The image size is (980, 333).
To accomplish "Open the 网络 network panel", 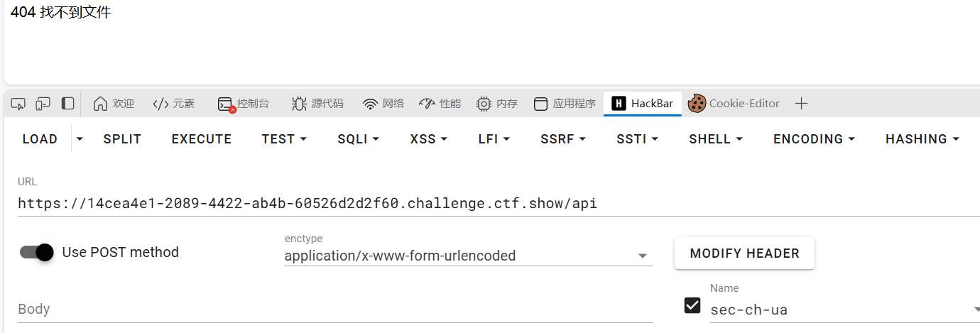I will click(x=383, y=104).
